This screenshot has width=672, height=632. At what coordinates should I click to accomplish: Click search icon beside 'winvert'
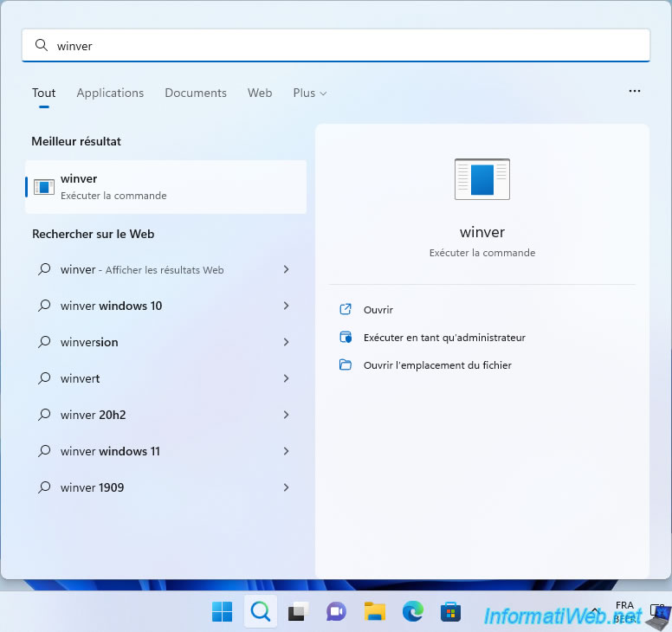44,378
